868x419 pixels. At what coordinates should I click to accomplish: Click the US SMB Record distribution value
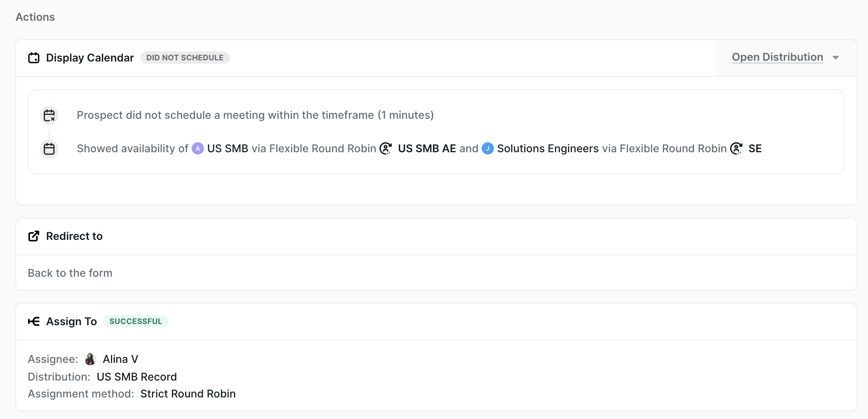pos(137,377)
